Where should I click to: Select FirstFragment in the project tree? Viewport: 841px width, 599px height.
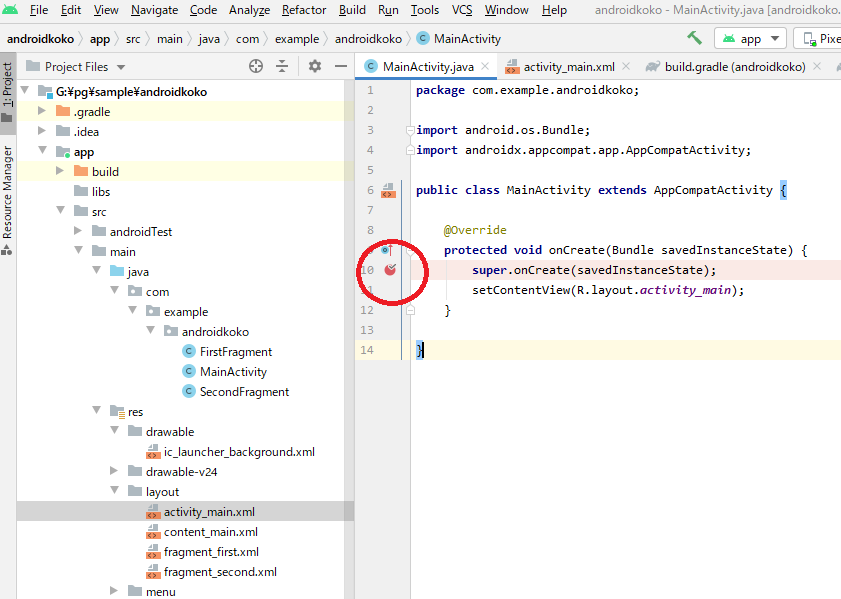(235, 352)
